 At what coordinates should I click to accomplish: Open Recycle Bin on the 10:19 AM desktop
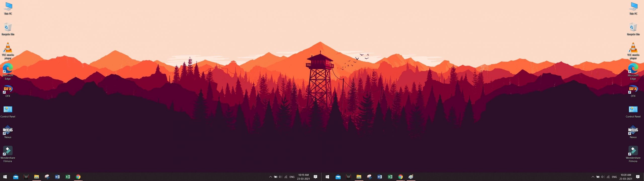point(8,29)
